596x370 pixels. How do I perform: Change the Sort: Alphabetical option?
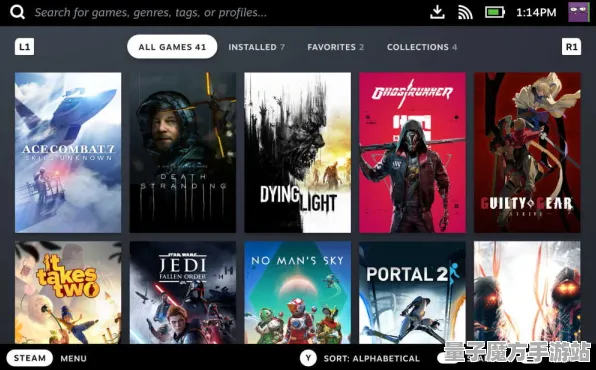coord(371,359)
